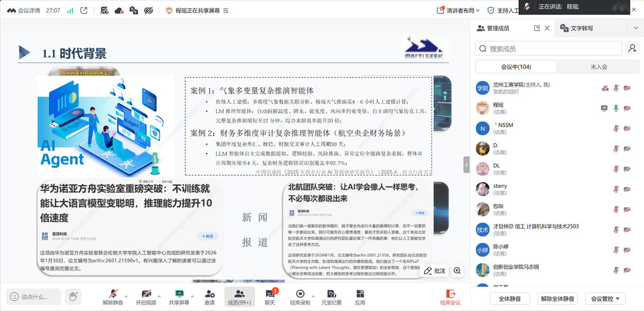The height and width of the screenshot is (311, 644).
Task: Expand the arrow next to 共享屏幕
Action: [192, 296]
